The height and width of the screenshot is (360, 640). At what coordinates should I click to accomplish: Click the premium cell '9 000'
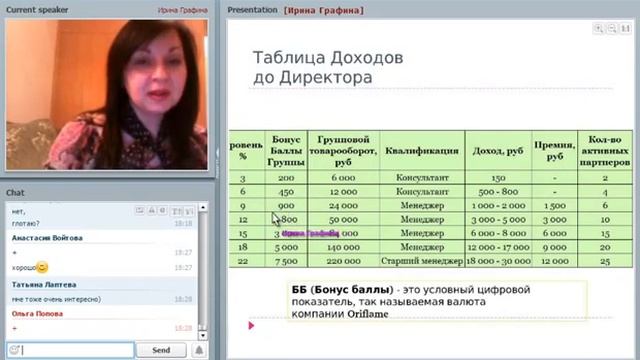click(555, 247)
